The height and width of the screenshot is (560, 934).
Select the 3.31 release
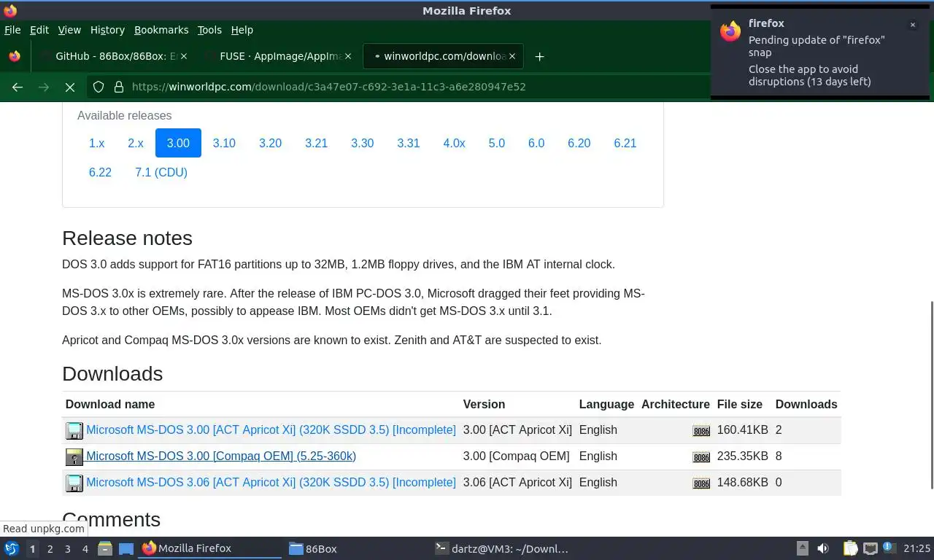click(x=409, y=143)
